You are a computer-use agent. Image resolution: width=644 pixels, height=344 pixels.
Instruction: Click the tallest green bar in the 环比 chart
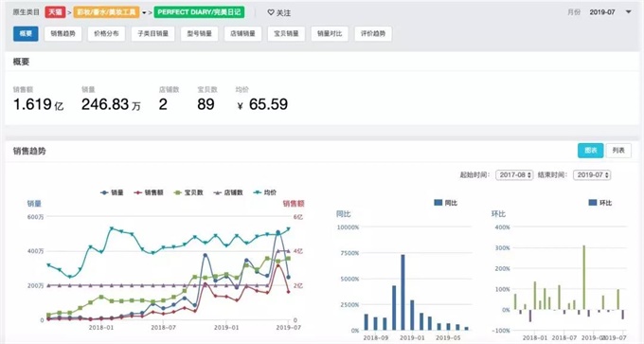[584, 278]
